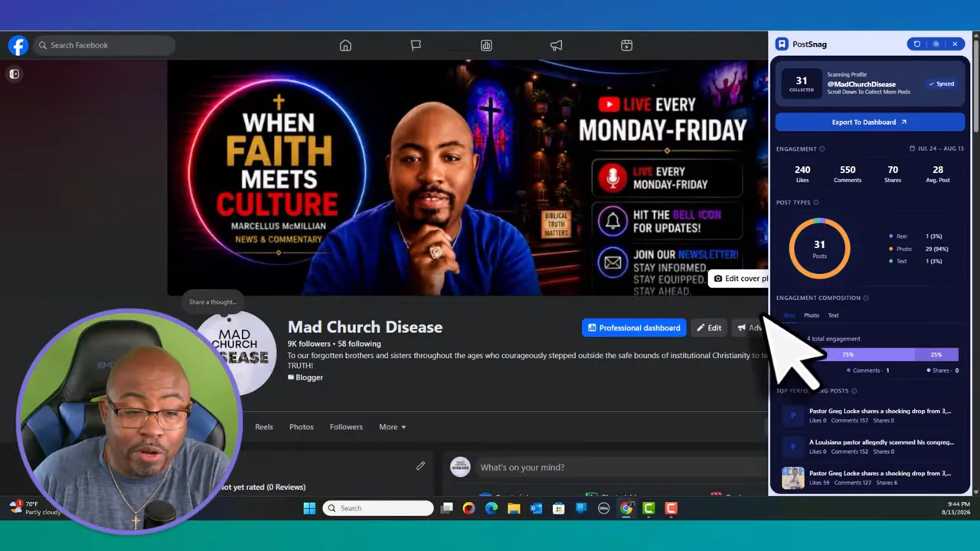The width and height of the screenshot is (980, 551).
Task: Click the pencil icon in intro section
Action: pos(420,465)
